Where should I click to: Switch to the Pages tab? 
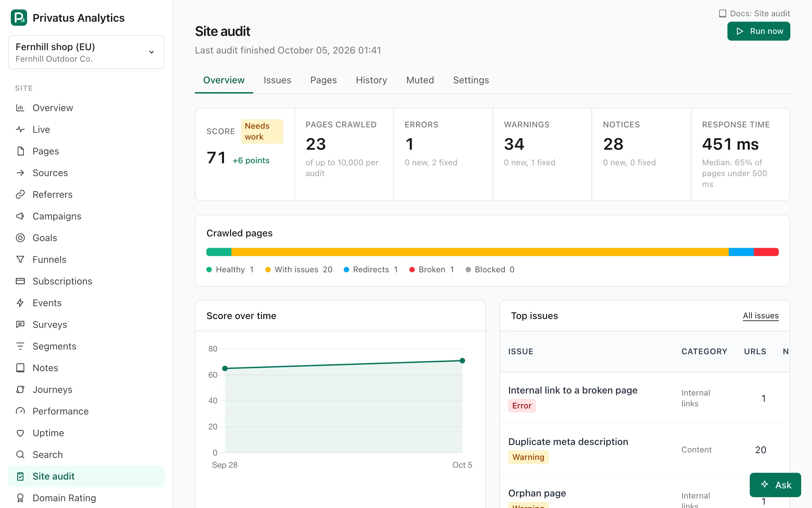[323, 80]
